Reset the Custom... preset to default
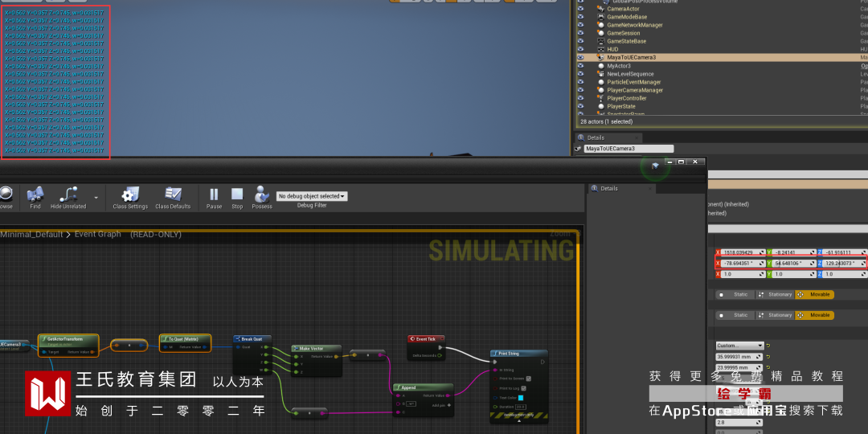 (768, 346)
